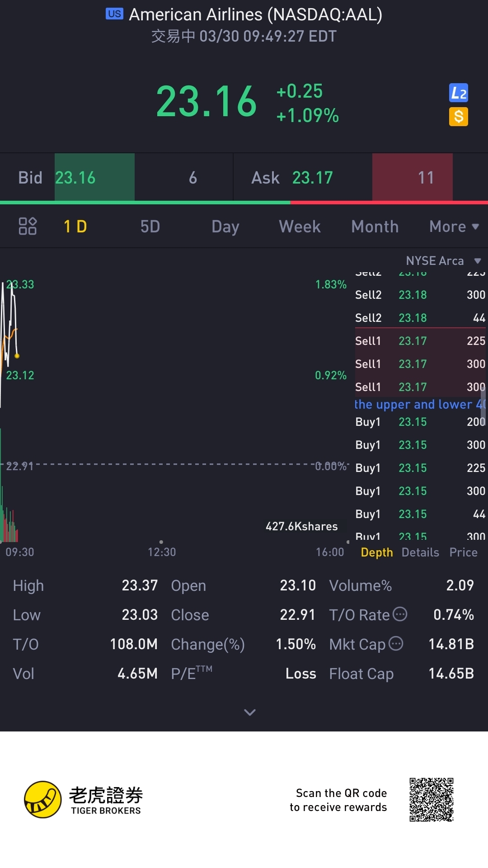
Task: Tap the 12:30 time axis label
Action: click(162, 552)
